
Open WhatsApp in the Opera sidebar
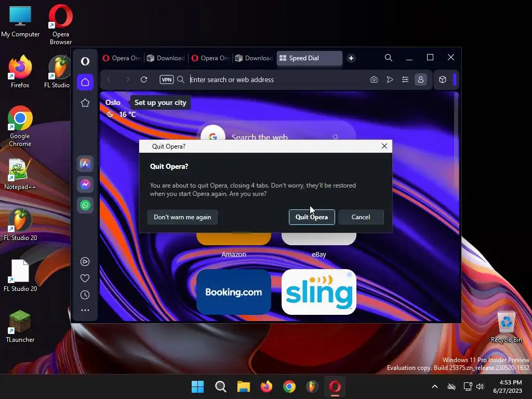click(85, 205)
